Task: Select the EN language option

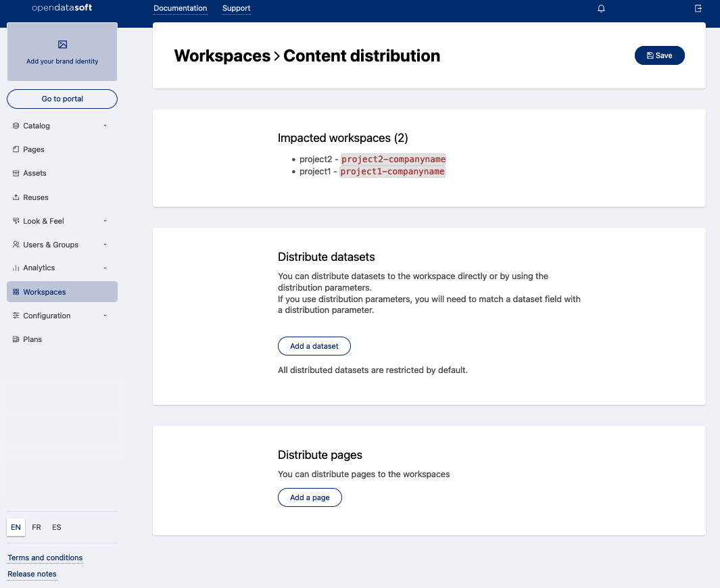Action: pos(16,527)
